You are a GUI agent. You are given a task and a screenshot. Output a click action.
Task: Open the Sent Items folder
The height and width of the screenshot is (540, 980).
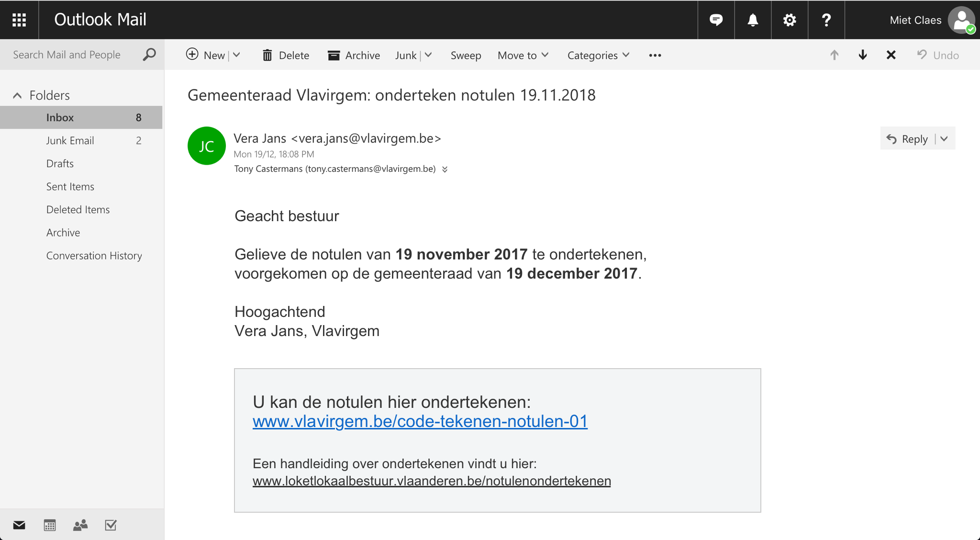[70, 187]
